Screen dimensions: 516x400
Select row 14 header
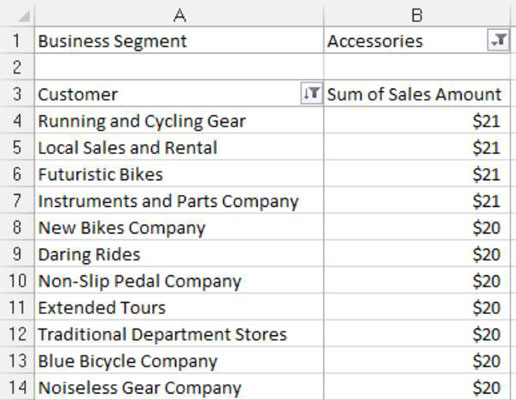click(17, 387)
